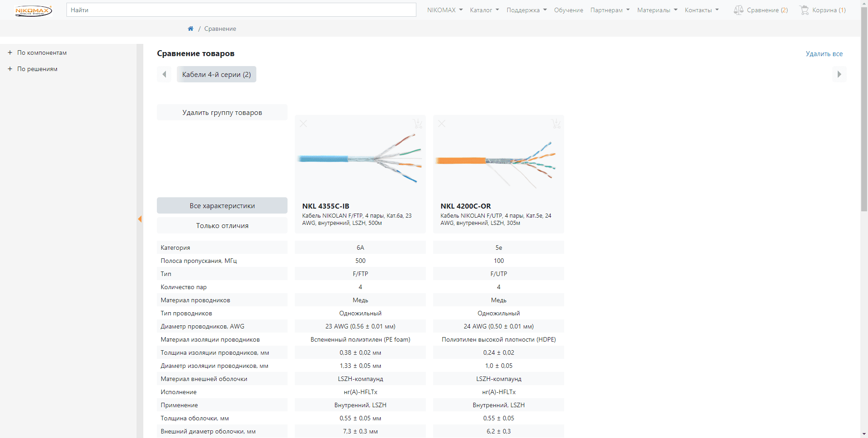Click Удалить группу товаров button
Image resolution: width=868 pixels, height=438 pixels.
(222, 112)
